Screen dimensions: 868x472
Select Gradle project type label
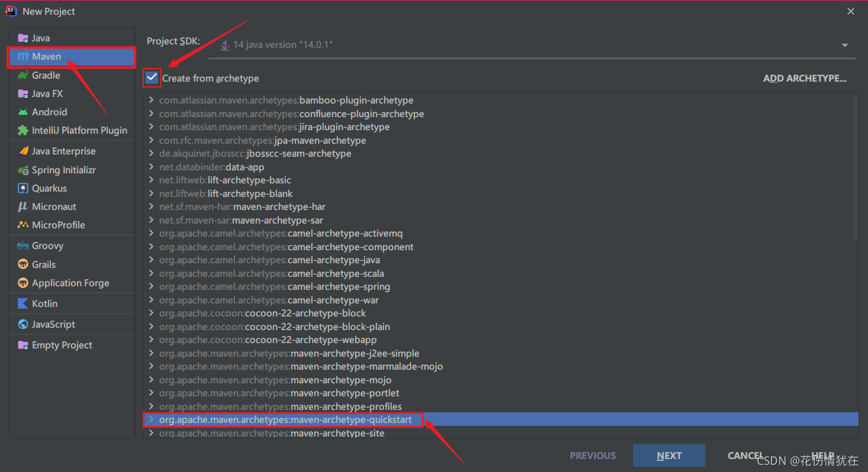46,75
